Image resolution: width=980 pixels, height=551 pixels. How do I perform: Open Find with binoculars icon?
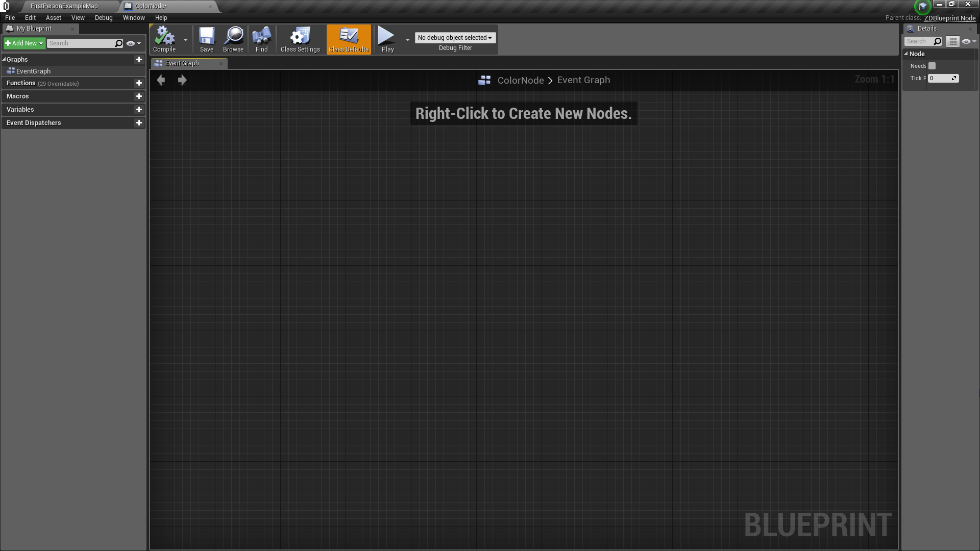(261, 36)
